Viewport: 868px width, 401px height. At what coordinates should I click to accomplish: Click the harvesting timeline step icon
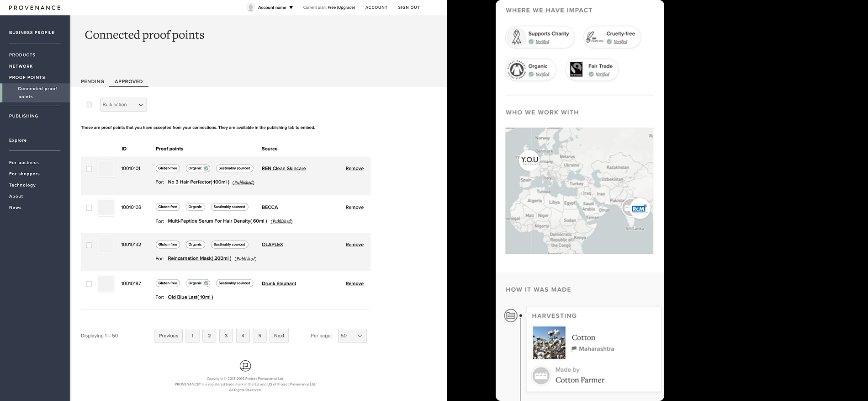(511, 315)
